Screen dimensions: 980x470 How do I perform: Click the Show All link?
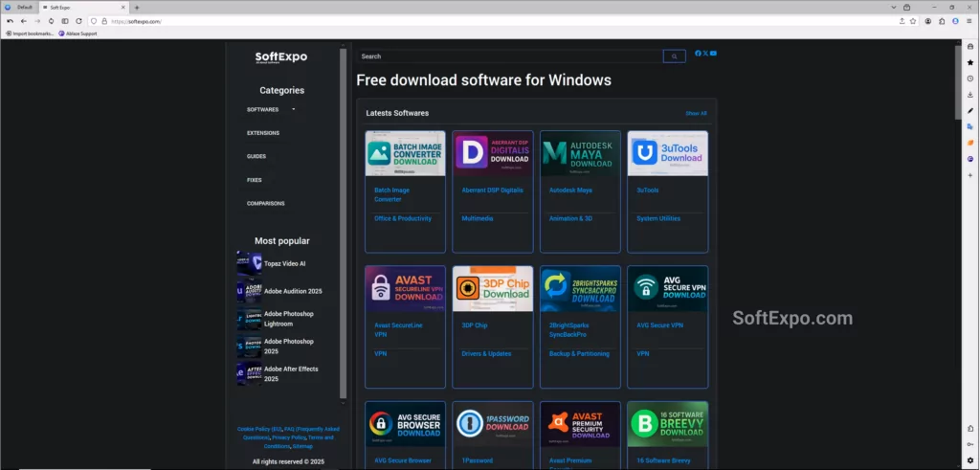tap(696, 114)
